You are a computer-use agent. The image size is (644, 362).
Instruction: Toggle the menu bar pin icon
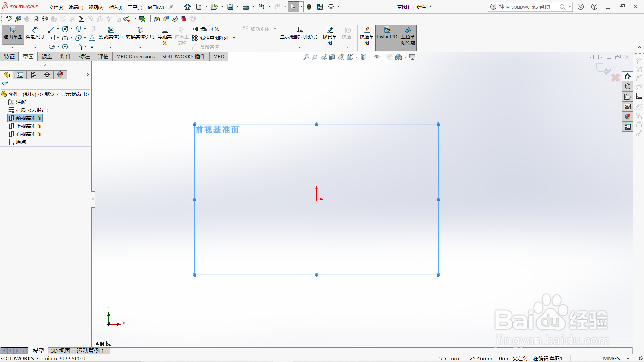pos(171,7)
